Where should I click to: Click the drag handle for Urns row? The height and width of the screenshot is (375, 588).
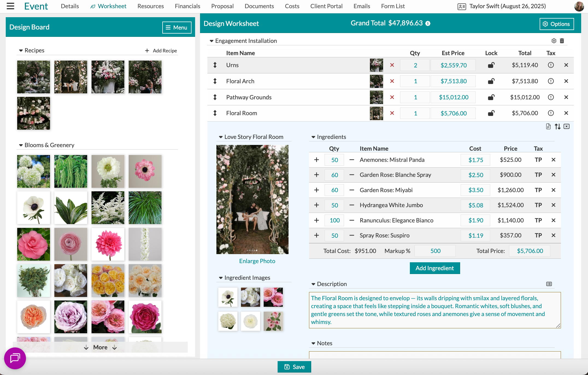pos(215,65)
